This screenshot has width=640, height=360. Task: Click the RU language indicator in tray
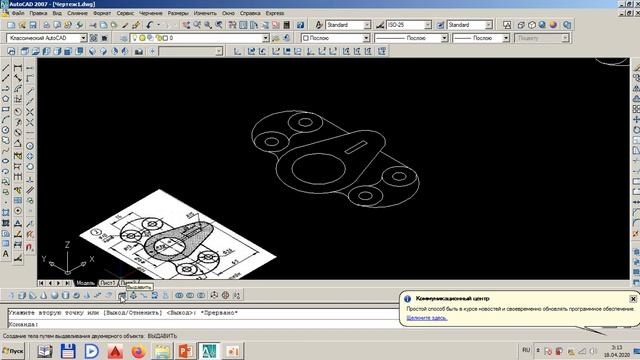(526, 350)
